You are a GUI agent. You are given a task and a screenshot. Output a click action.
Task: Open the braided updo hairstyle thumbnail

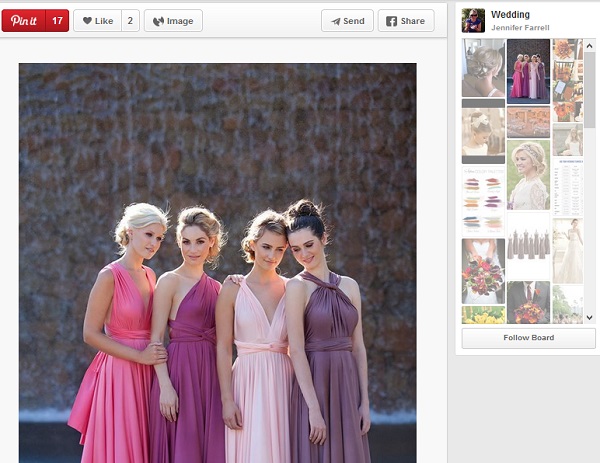[483, 68]
